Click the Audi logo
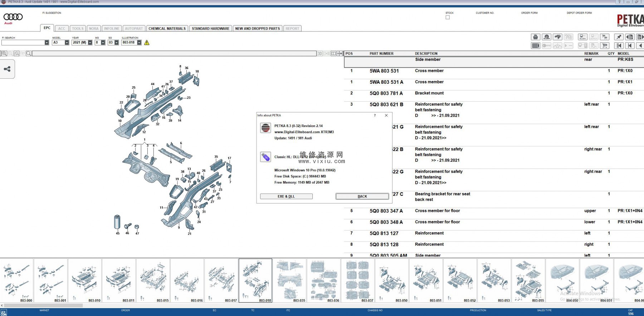The width and height of the screenshot is (644, 316). point(13,19)
